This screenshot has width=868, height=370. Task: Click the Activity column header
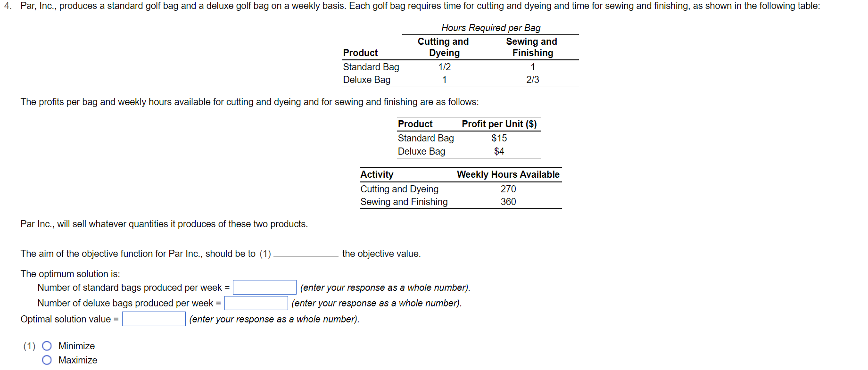[x=377, y=174]
